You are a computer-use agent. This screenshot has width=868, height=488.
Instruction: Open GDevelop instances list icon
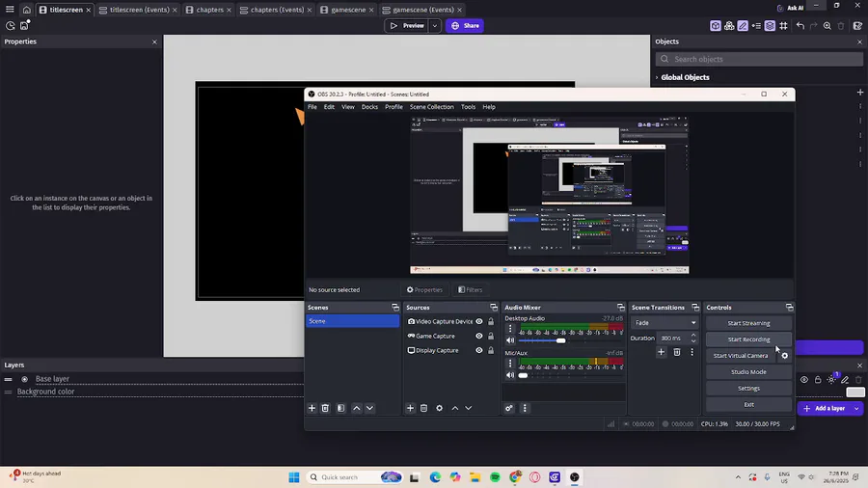coord(756,25)
